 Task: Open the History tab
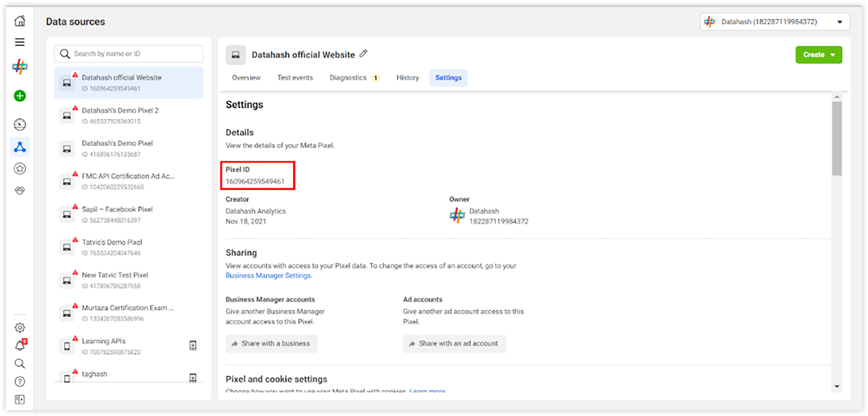pos(407,78)
